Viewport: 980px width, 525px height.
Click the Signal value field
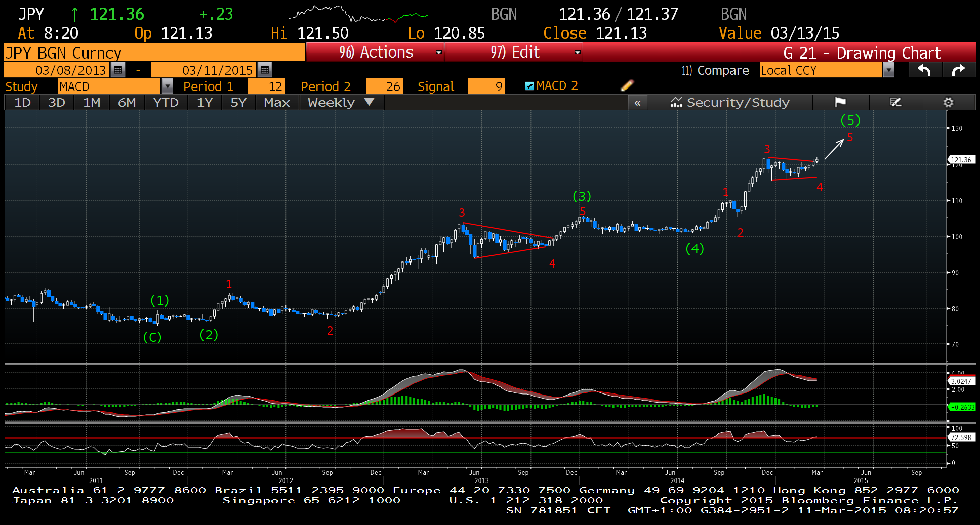(486, 86)
